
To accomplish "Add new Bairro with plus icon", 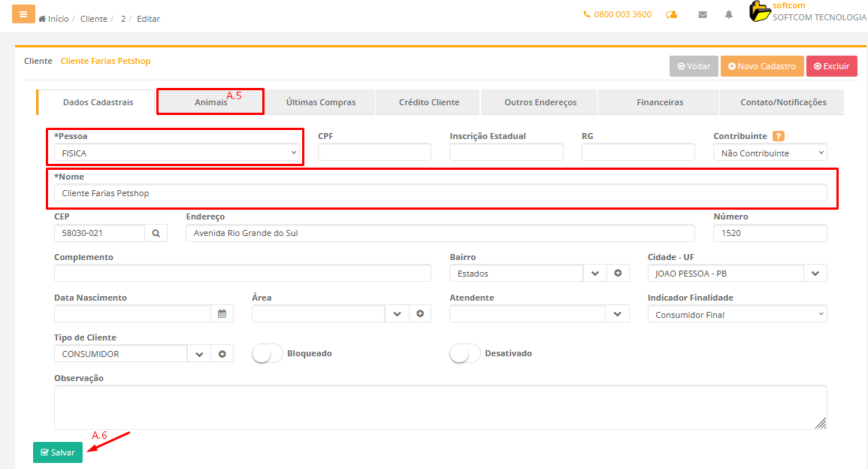I will coord(618,274).
